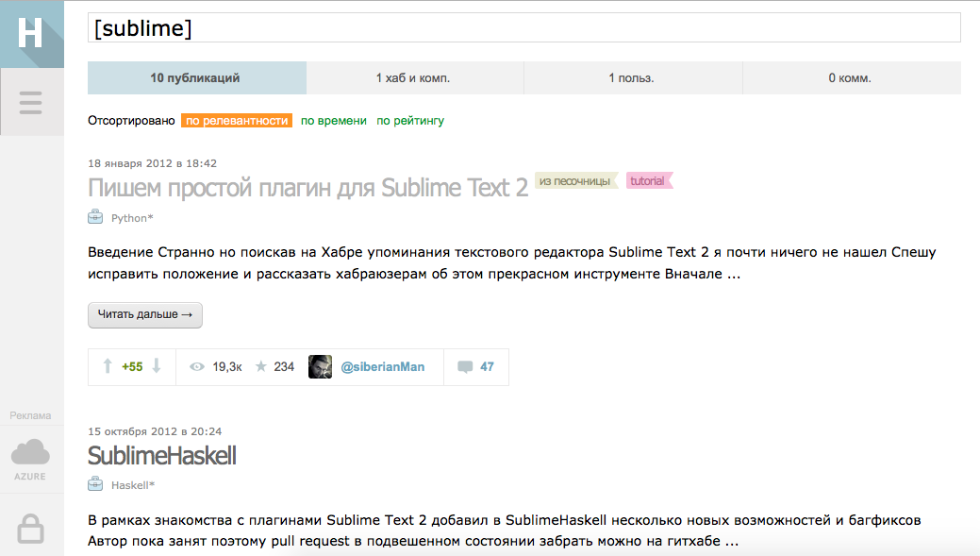This screenshot has height=556, width=980.
Task: Switch to '1 польз.' tab
Action: pos(633,78)
